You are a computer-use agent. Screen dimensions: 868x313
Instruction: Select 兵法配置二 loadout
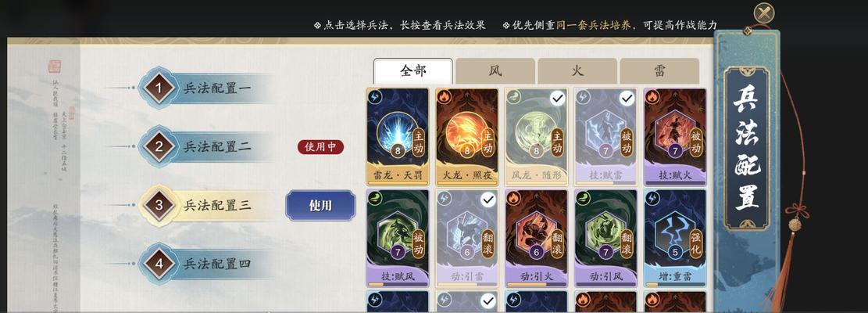tap(206, 147)
